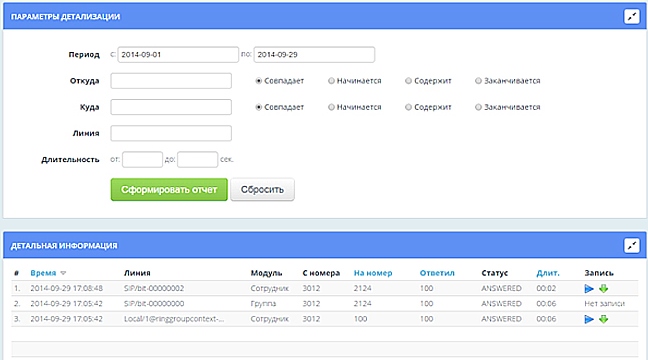Click Группа module cell
Viewport: 648px width, 360px height.
263,304
